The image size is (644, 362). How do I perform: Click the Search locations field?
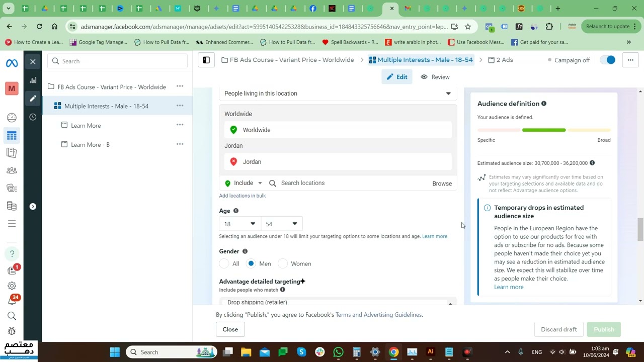[347, 183]
